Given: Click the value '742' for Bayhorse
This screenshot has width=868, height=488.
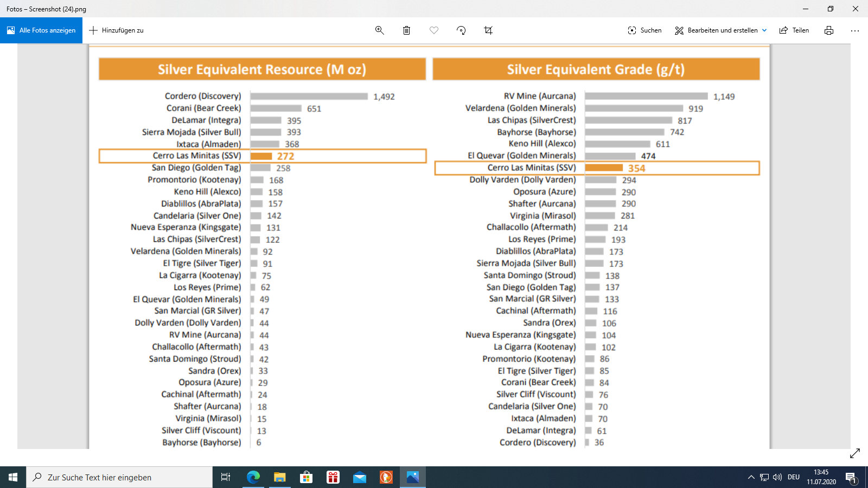Looking at the screenshot, I should tap(677, 132).
